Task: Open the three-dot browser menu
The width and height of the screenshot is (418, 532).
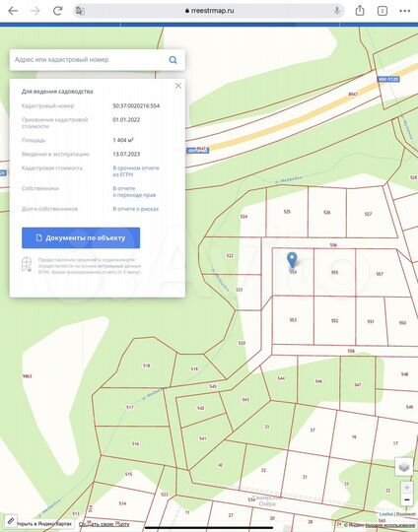Action: tap(405, 11)
